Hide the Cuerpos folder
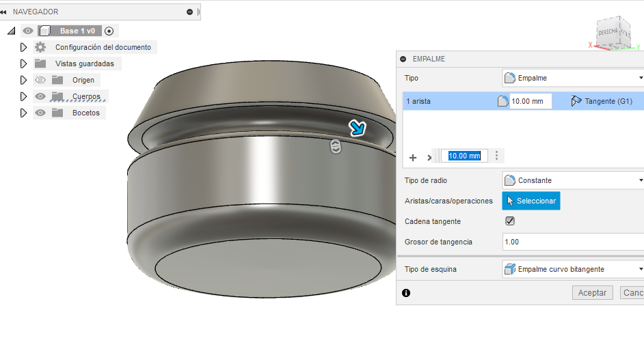This screenshot has height=351, width=644. (40, 96)
